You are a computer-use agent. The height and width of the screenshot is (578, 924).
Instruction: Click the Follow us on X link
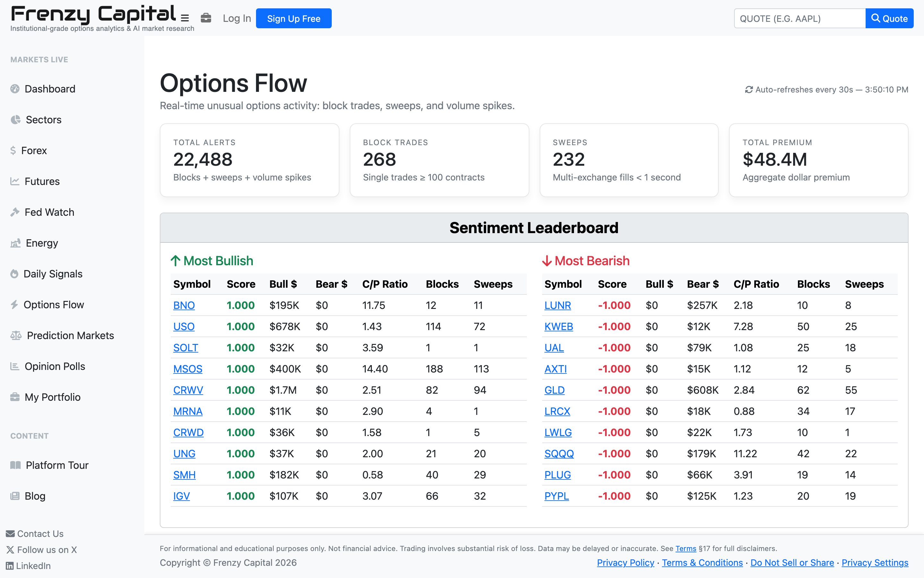(x=42, y=550)
